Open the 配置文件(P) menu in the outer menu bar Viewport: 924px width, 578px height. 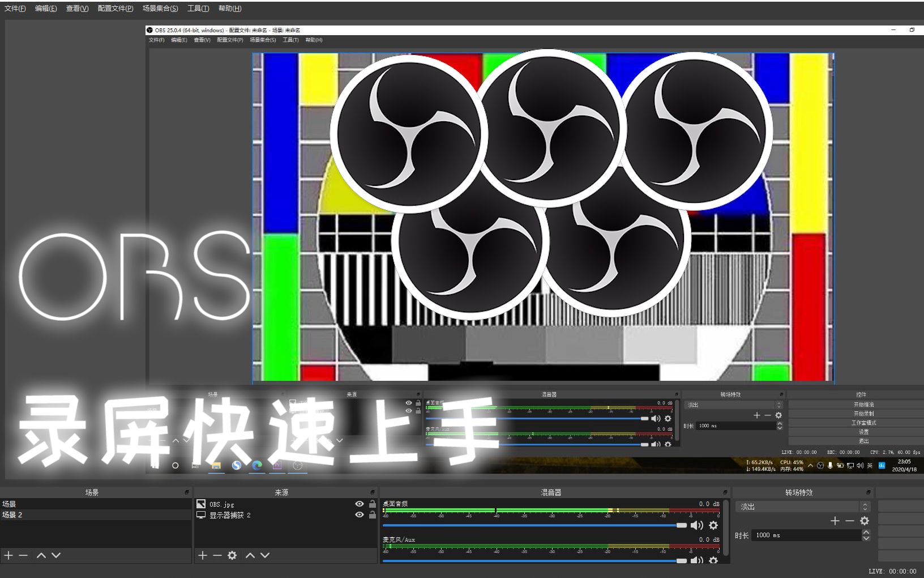[115, 8]
